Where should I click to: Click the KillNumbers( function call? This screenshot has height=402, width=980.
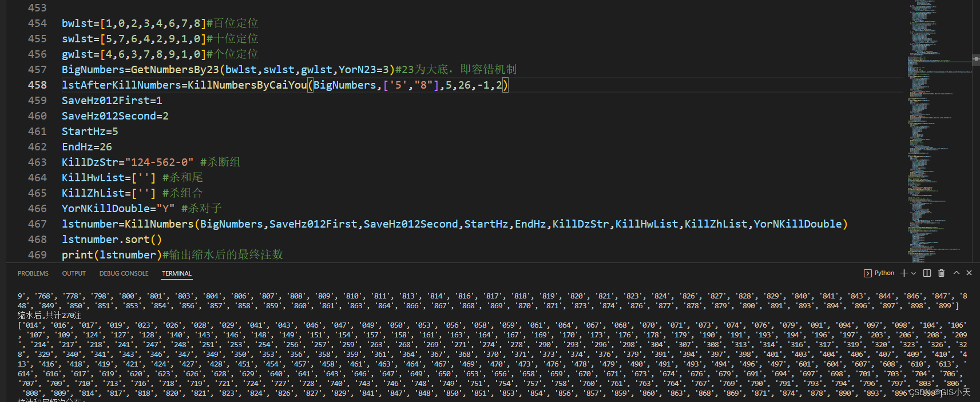click(162, 224)
